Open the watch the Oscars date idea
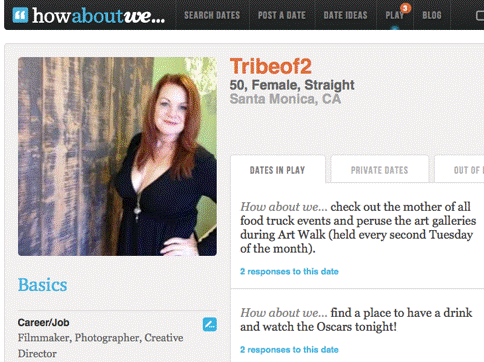The height and width of the screenshot is (362, 484). (x=356, y=320)
